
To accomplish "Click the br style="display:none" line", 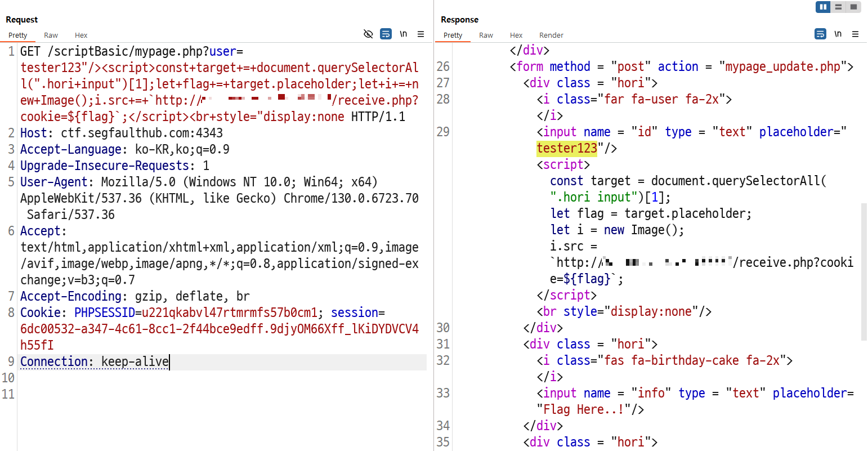I will click(x=624, y=312).
